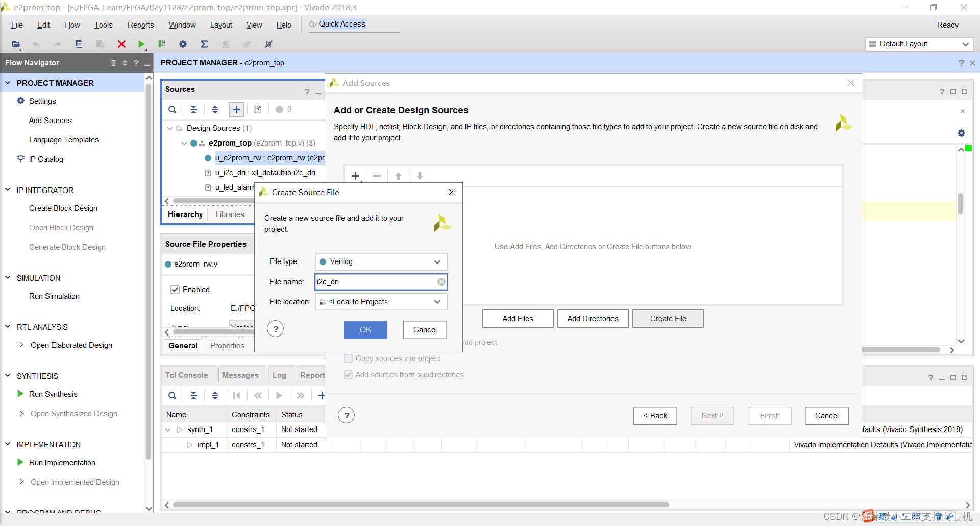
Task: Expand Open Elaborated Design
Action: tap(21, 345)
